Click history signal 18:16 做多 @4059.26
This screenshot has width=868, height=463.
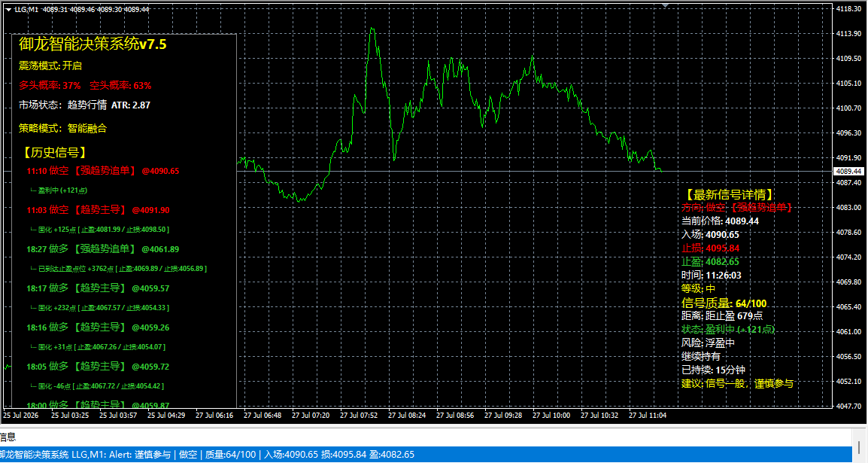coord(98,328)
